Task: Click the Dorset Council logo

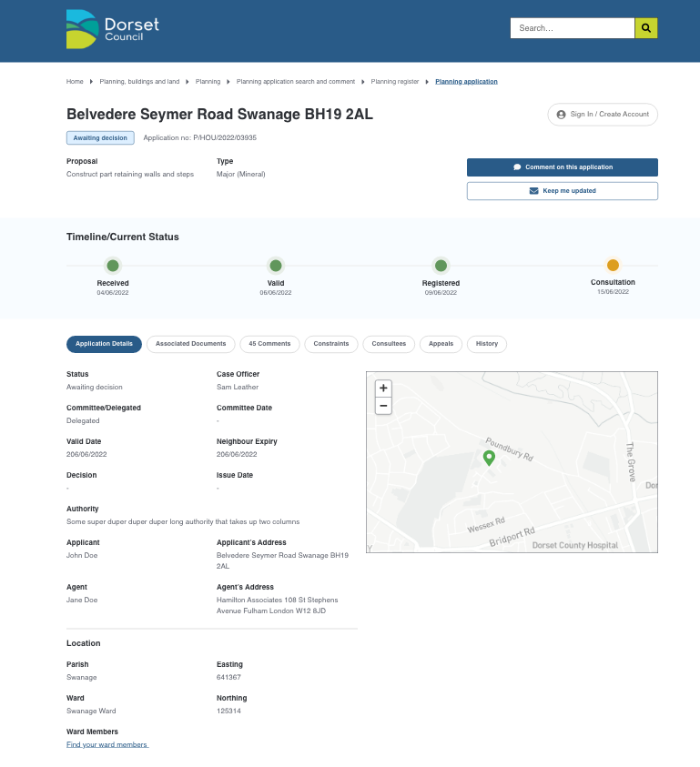Action: 113,29
